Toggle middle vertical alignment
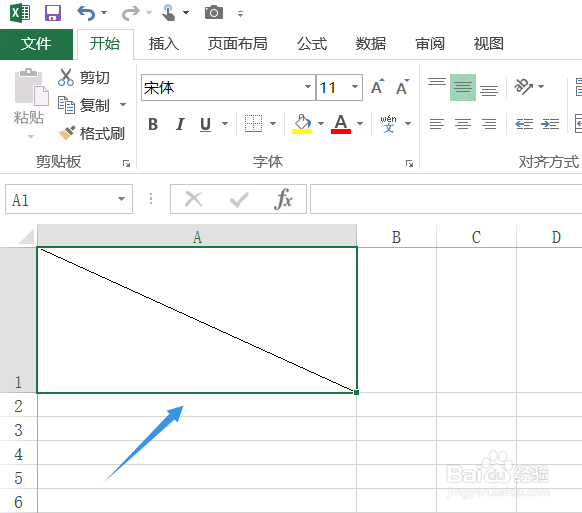The height and width of the screenshot is (513, 582). coord(463,87)
